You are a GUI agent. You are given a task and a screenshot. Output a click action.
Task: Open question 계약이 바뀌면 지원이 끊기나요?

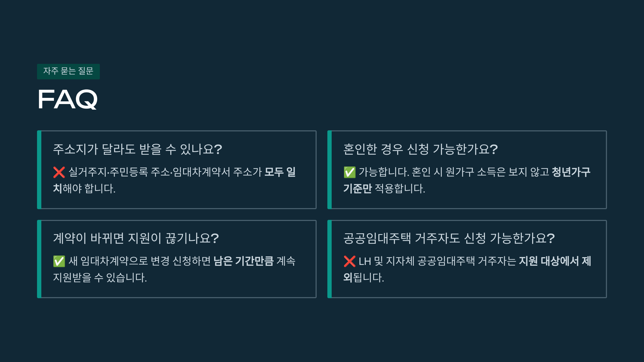(136, 238)
